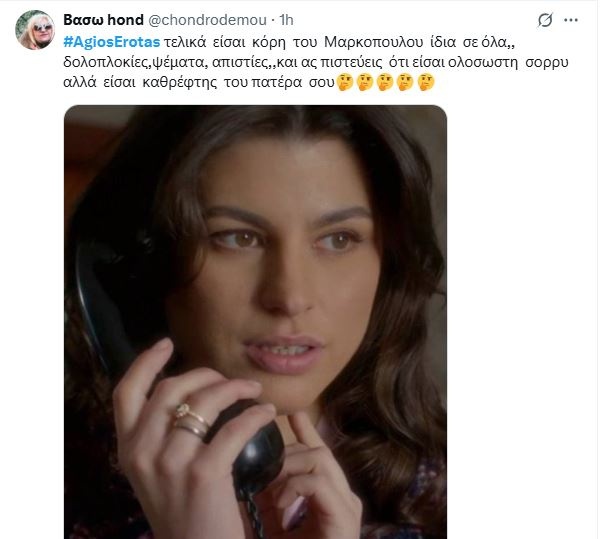This screenshot has width=608, height=539.
Task: Click the Grok explain-post icon
Action: tap(545, 20)
